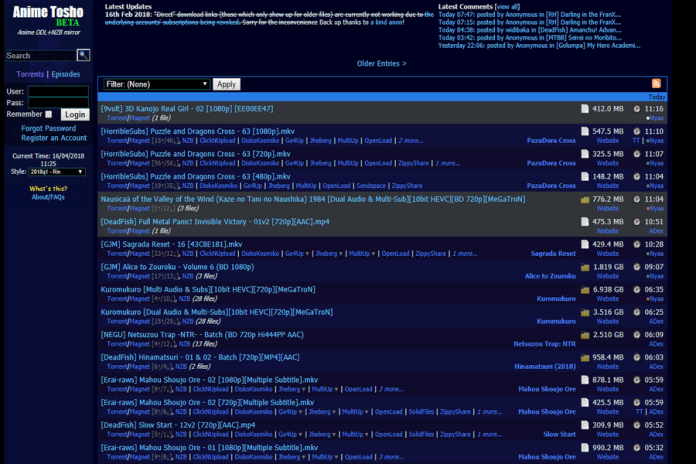
Task: Open NZB link in Kuromukuro Multi Audio row
Action: (184, 299)
